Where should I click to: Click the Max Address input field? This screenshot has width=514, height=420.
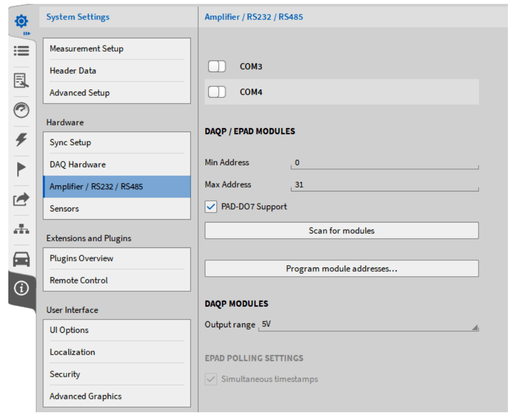(384, 185)
